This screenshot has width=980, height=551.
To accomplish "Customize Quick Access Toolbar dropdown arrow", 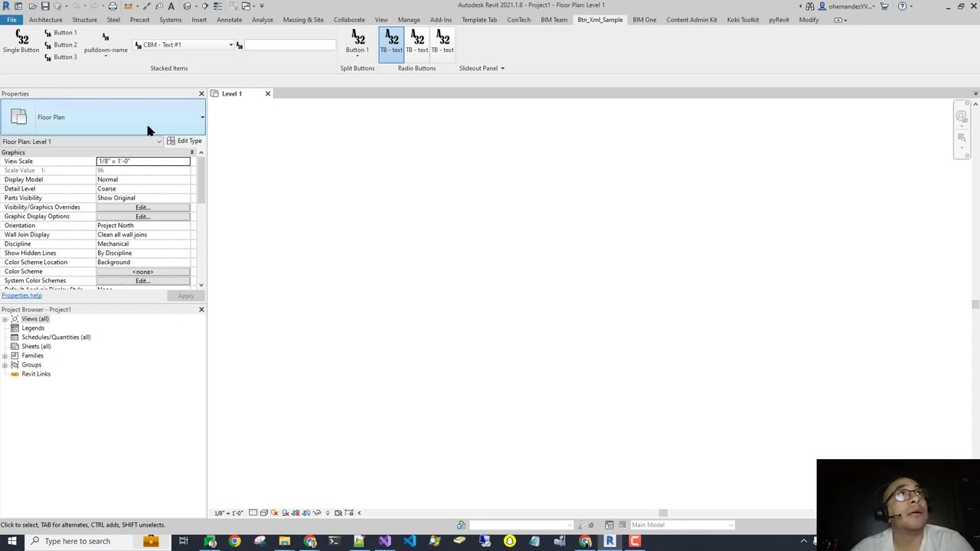I will pyautogui.click(x=262, y=6).
